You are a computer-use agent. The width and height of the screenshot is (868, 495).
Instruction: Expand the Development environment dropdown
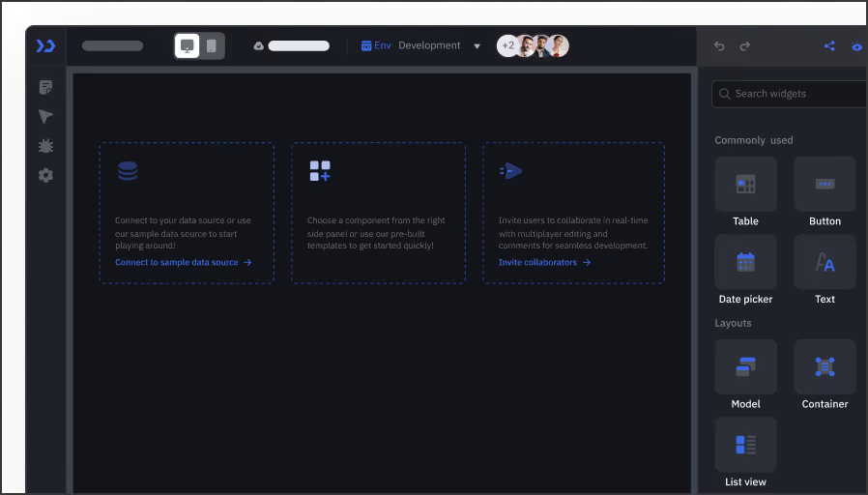tap(477, 46)
